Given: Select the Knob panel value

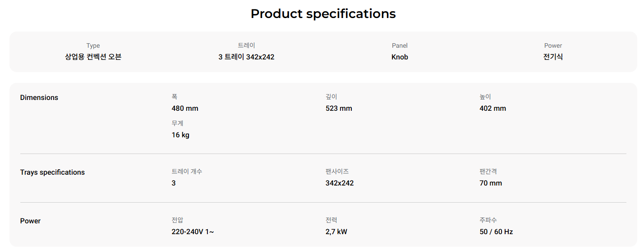Looking at the screenshot, I should 400,57.
